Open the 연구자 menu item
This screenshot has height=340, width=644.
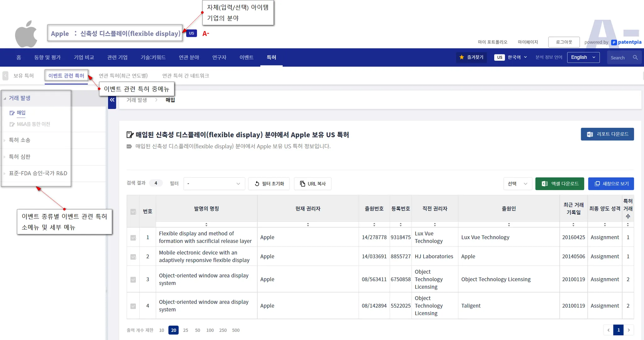pyautogui.click(x=219, y=57)
